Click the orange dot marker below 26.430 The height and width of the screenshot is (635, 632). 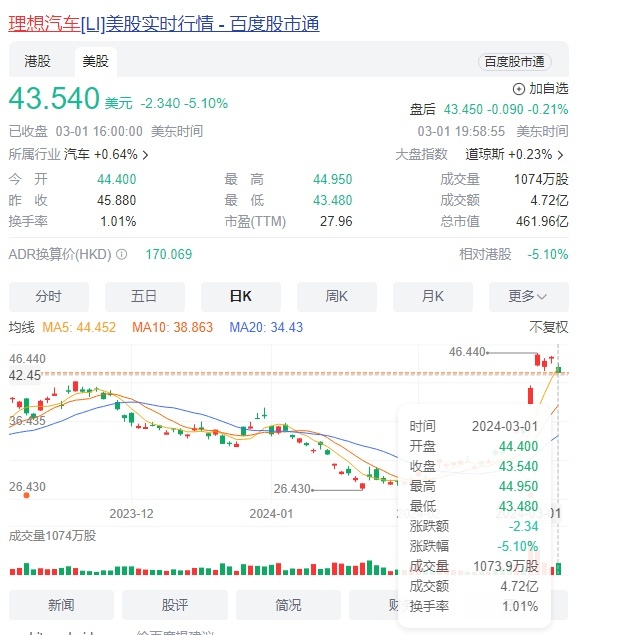point(26,495)
